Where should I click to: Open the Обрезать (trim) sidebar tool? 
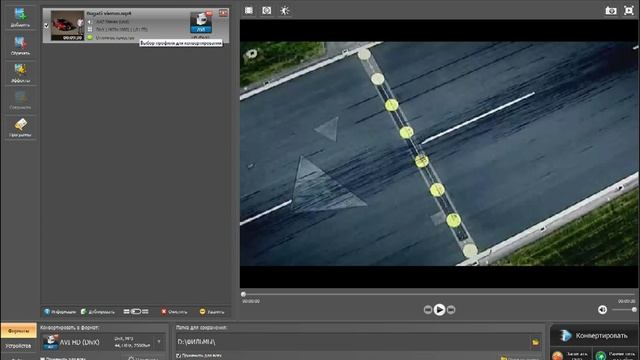20,45
